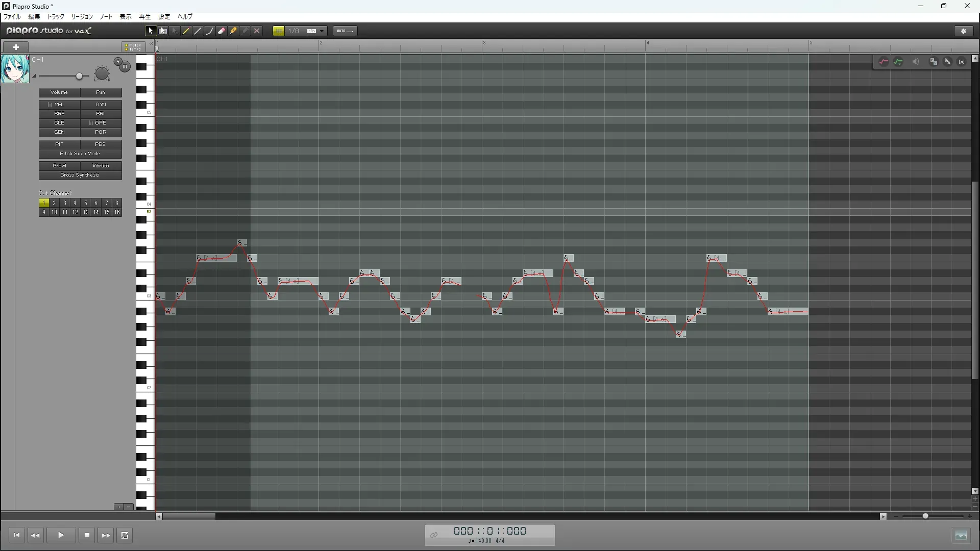Click the CH1 volume slider handle
980x551 pixels.
coord(79,77)
